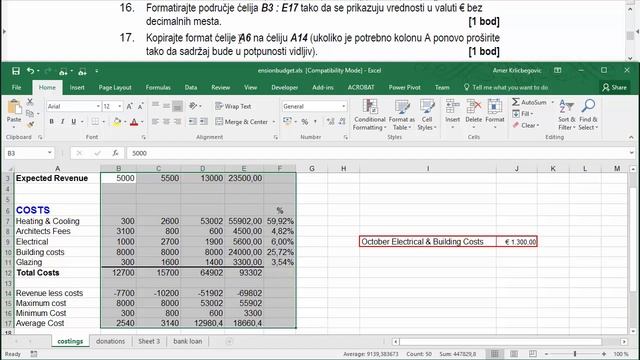Click the Decrease Font Size icon
The image size is (640, 360).
(140, 106)
